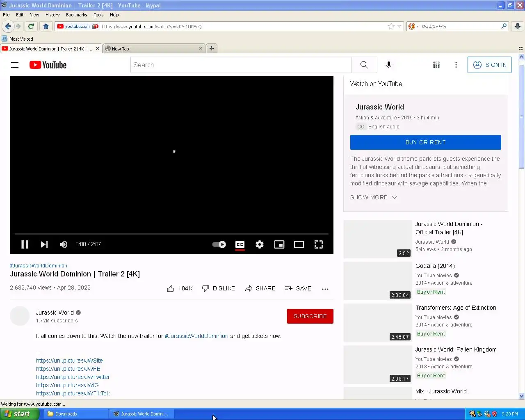Go back one page in browser
The height and width of the screenshot is (420, 525).
tap(8, 26)
